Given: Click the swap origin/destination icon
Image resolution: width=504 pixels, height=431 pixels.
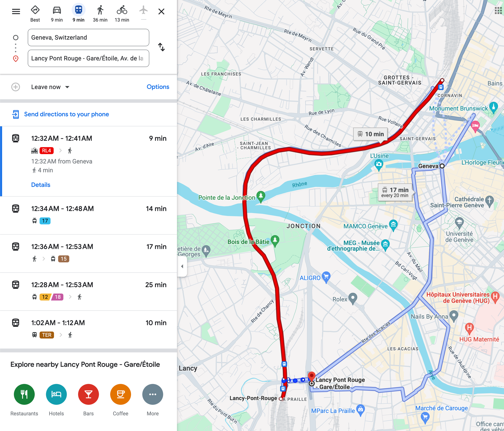Looking at the screenshot, I should pyautogui.click(x=161, y=47).
